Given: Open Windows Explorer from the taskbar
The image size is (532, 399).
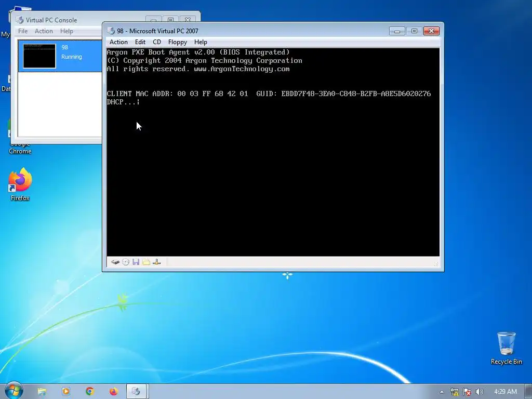Looking at the screenshot, I should (x=42, y=392).
